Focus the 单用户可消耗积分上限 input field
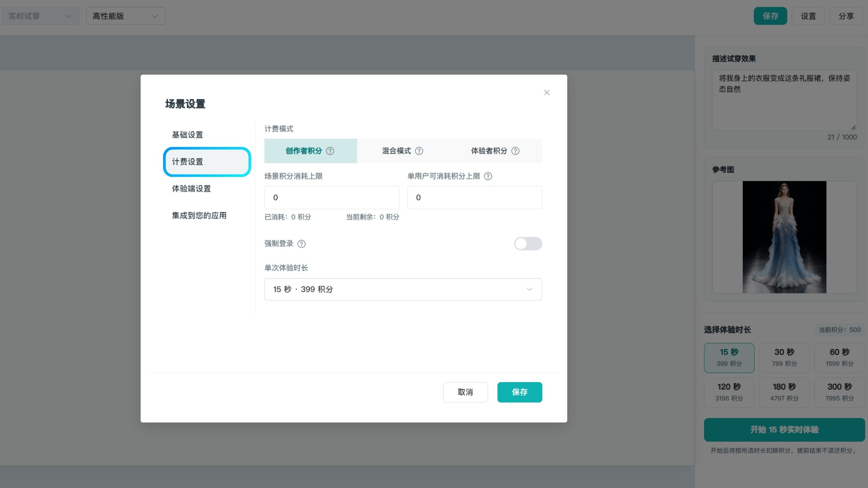This screenshot has width=868, height=488. 475,198
